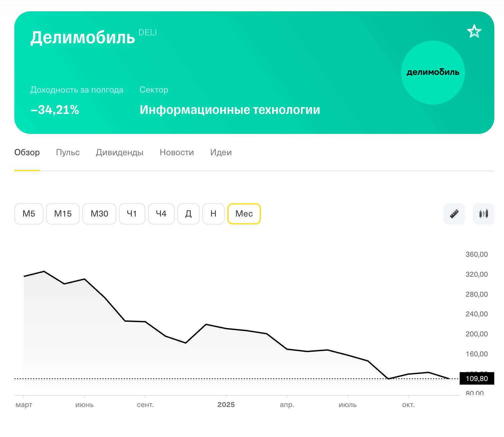Open the ruler measurement tool
Image resolution: width=504 pixels, height=437 pixels.
[454, 214]
